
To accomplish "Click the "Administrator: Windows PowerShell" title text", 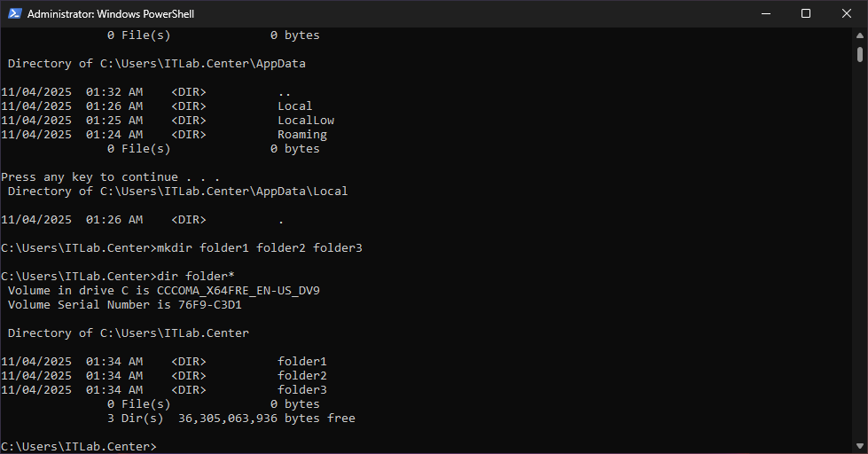I will (x=111, y=14).
